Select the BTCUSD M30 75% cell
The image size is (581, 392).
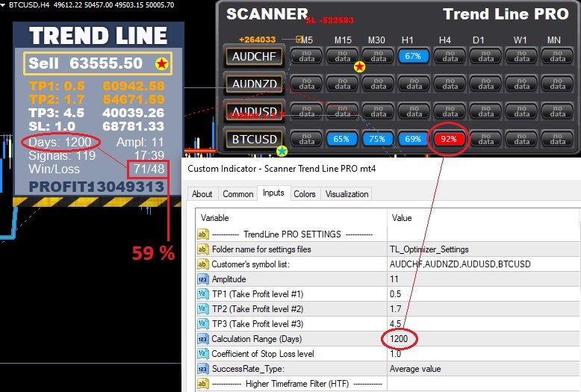[x=377, y=140]
